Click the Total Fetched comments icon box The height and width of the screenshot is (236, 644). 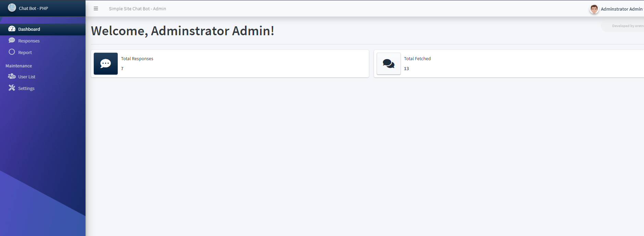pos(389,64)
